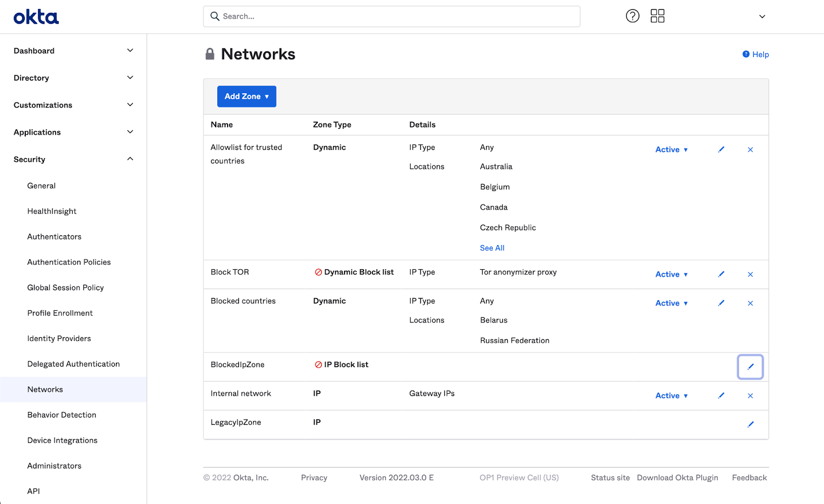Image resolution: width=824 pixels, height=504 pixels.
Task: Open Authenticators page
Action: point(54,237)
